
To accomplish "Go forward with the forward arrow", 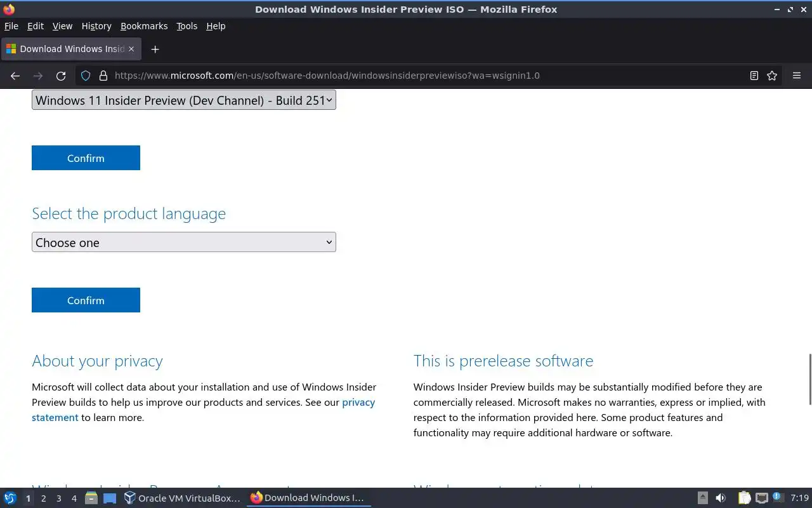I will [x=38, y=76].
